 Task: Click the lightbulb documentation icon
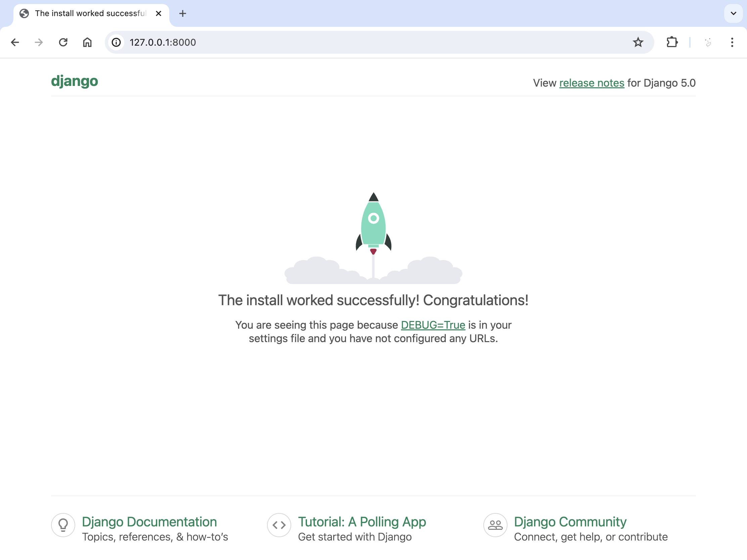point(63,525)
